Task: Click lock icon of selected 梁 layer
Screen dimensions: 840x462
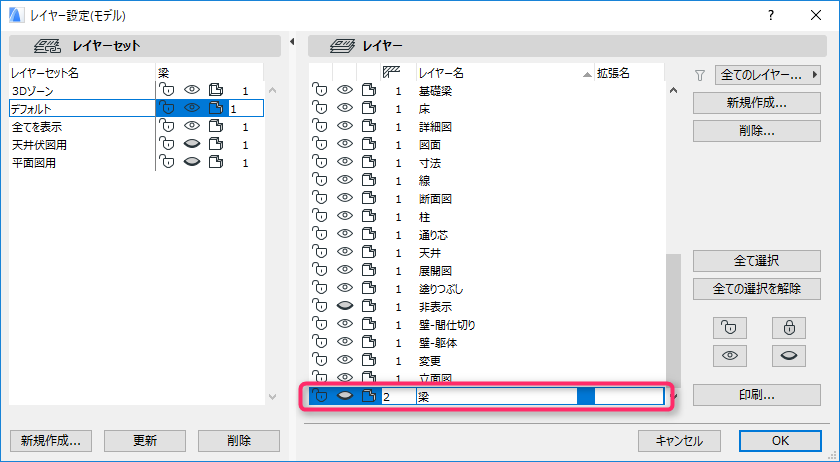Action: 320,396
